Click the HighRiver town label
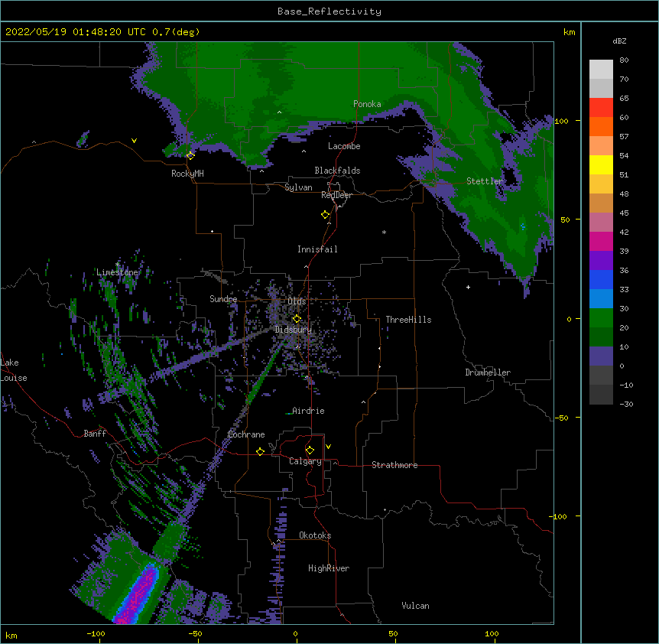 tap(329, 568)
